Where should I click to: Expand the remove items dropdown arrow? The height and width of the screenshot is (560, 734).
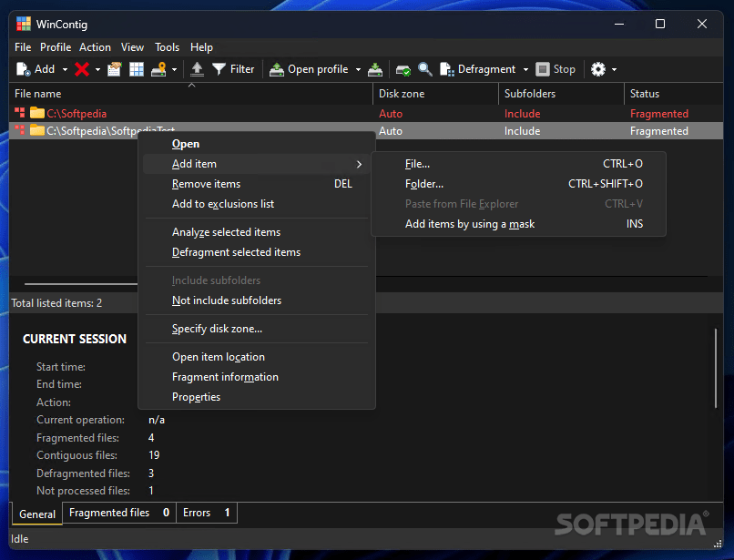tap(97, 69)
